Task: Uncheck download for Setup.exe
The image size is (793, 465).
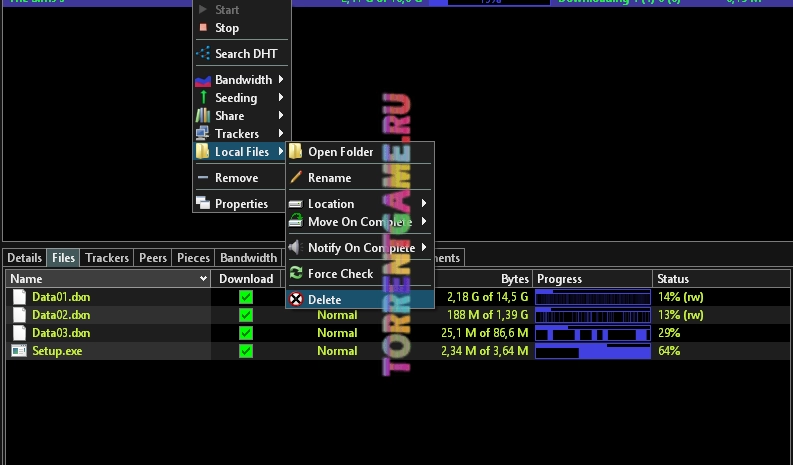Action: tap(246, 351)
